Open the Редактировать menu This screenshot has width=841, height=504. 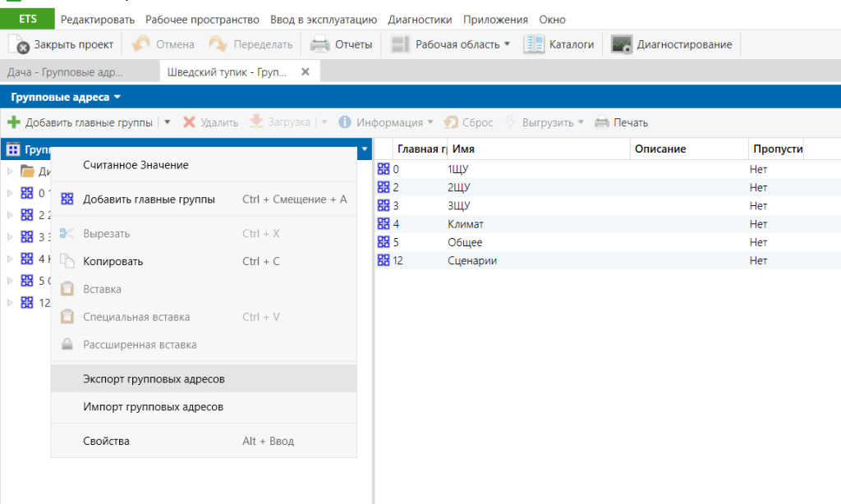click(x=97, y=20)
